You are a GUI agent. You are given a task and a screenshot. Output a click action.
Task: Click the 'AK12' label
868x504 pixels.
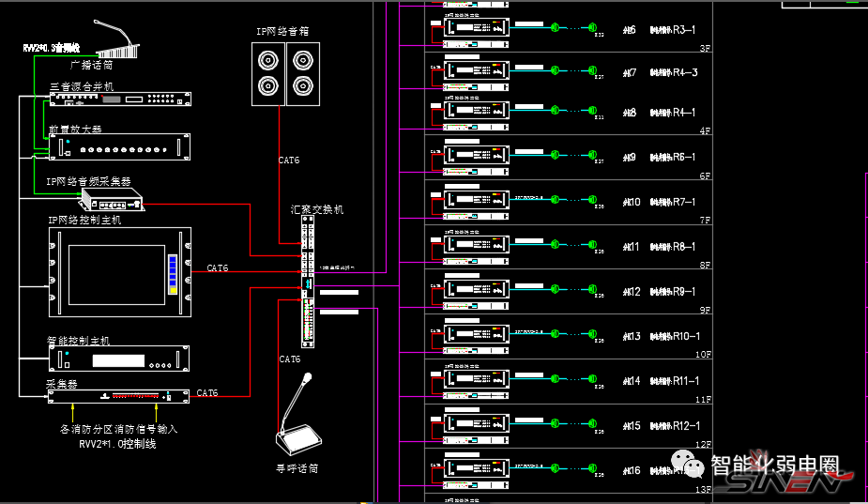point(632,291)
